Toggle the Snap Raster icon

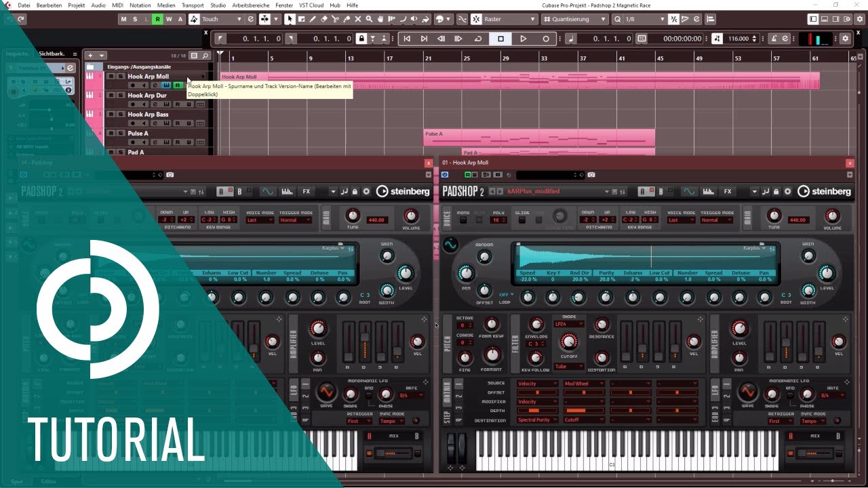coord(476,19)
